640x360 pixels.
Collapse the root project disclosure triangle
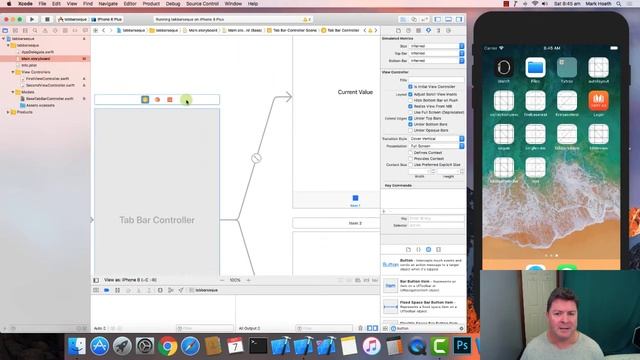point(4,39)
